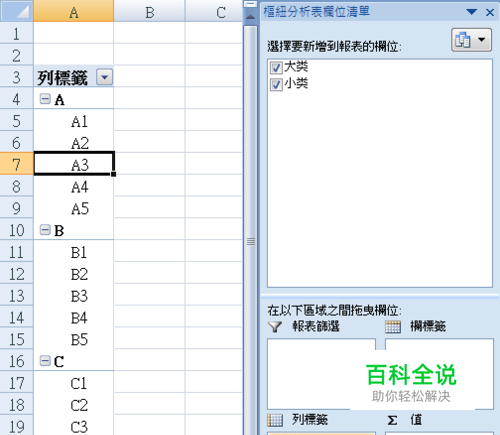Image resolution: width=500 pixels, height=435 pixels.
Task: Collapse group B in the pivot table
Action: (45, 230)
